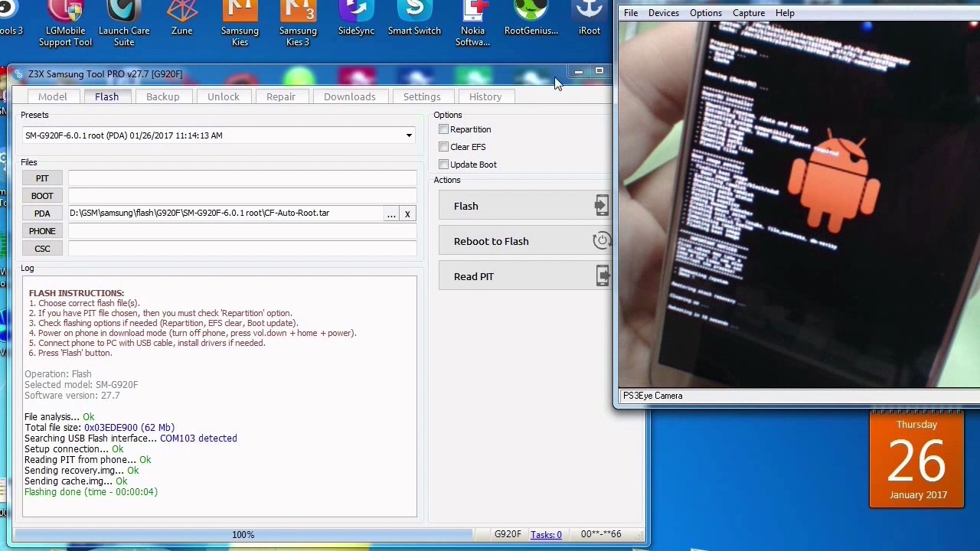Enable the Clear EFS checkbox
This screenshot has width=980, height=551.
coord(443,147)
